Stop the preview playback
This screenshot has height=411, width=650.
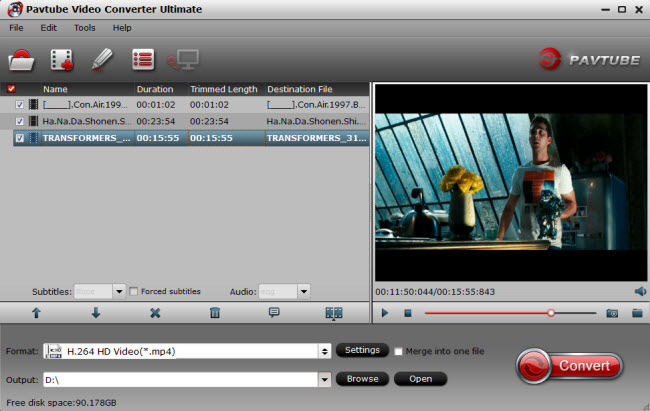click(408, 313)
